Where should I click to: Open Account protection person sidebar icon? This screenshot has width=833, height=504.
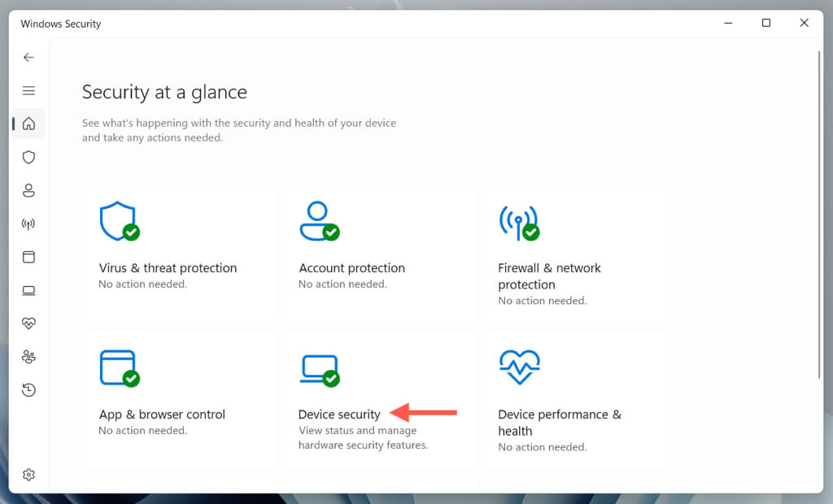tap(28, 190)
